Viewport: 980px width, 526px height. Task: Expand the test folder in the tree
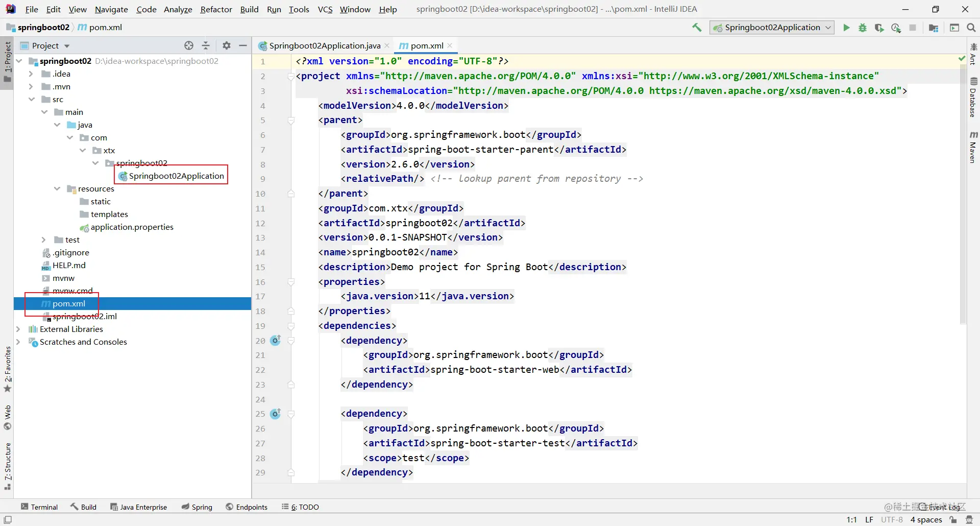click(44, 240)
